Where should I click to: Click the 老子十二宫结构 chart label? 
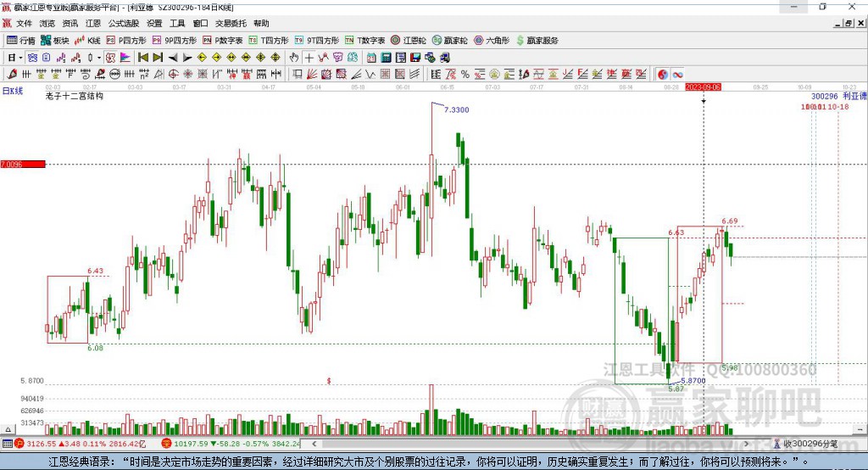coord(75,96)
